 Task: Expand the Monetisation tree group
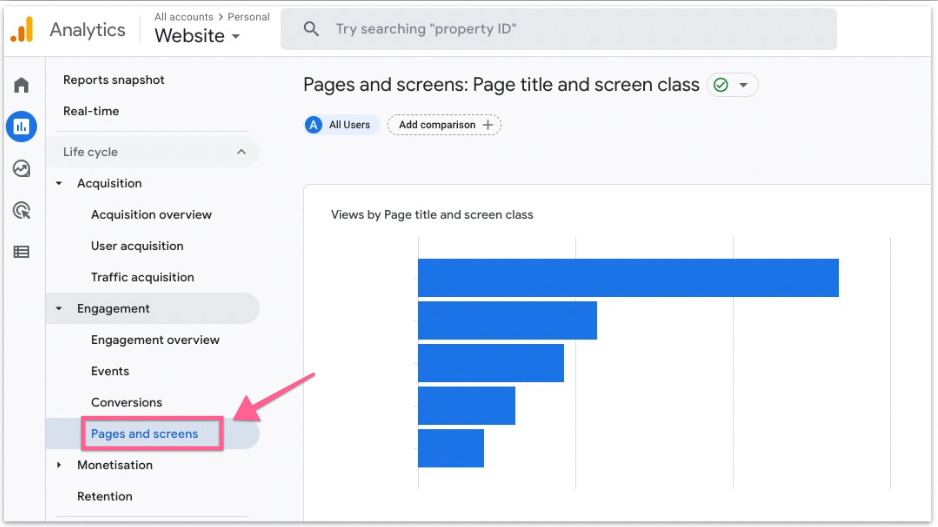click(59, 465)
